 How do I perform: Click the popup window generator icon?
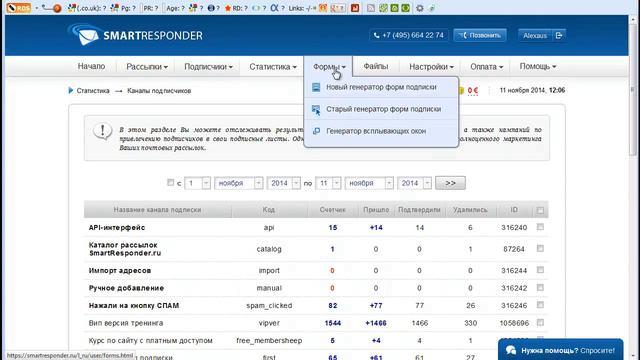(x=316, y=131)
